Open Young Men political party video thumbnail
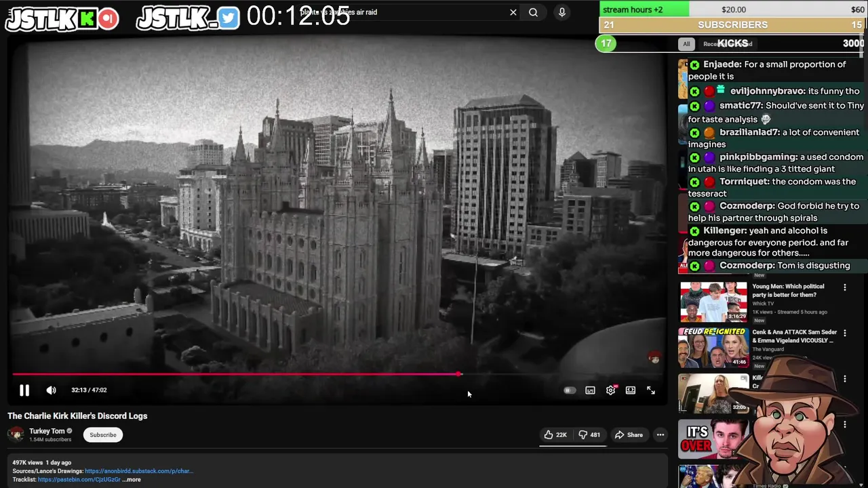The height and width of the screenshot is (488, 868). [x=713, y=302]
